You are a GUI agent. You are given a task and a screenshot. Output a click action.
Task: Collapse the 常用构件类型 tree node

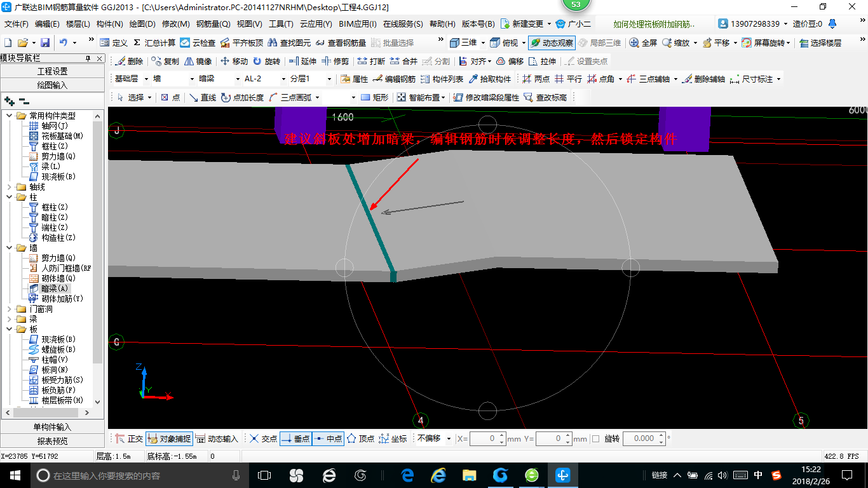10,116
